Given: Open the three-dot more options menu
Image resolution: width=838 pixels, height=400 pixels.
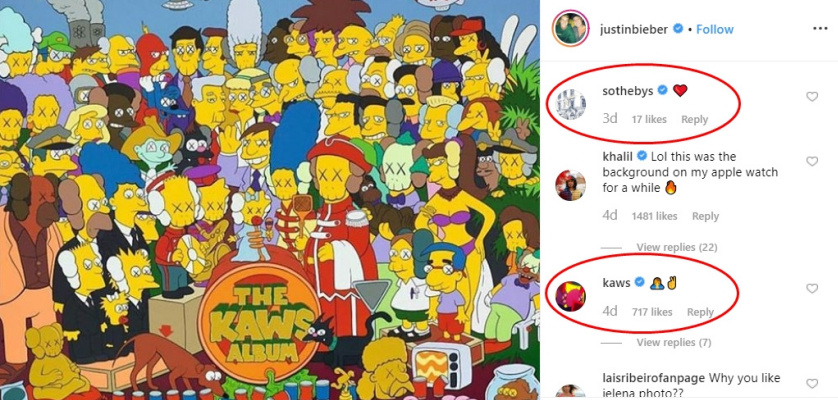Looking at the screenshot, I should tap(820, 29).
